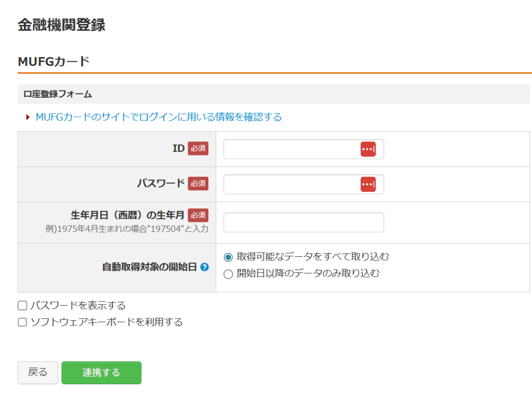This screenshot has width=532, height=394.
Task: Open help icon beside 自動取得対象の開始日
Action: pyautogui.click(x=205, y=267)
